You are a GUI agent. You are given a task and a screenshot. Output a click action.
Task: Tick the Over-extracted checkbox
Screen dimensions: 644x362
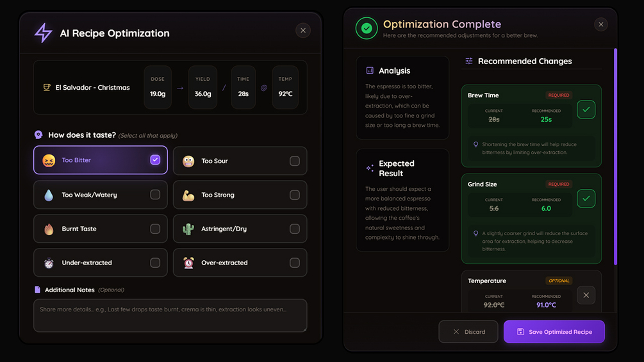[294, 263]
